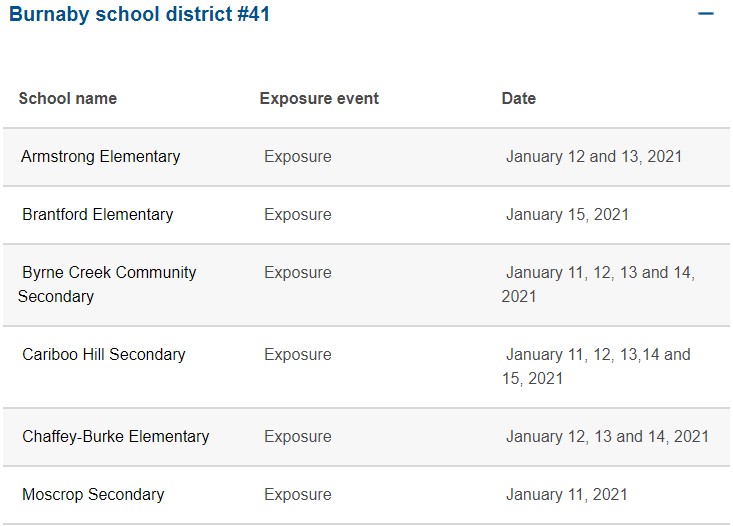Select the School name column header
Image resolution: width=733 pixels, height=526 pixels.
[x=68, y=98]
